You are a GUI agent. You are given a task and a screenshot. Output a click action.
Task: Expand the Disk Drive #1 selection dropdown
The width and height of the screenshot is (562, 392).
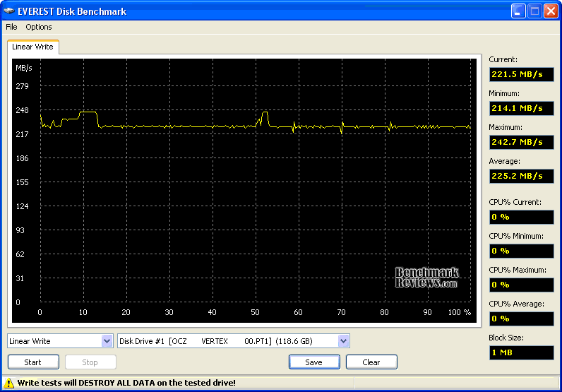[x=343, y=340]
